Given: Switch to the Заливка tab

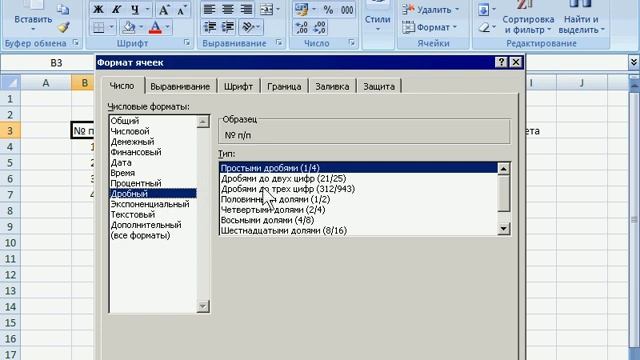Looking at the screenshot, I should point(332,87).
